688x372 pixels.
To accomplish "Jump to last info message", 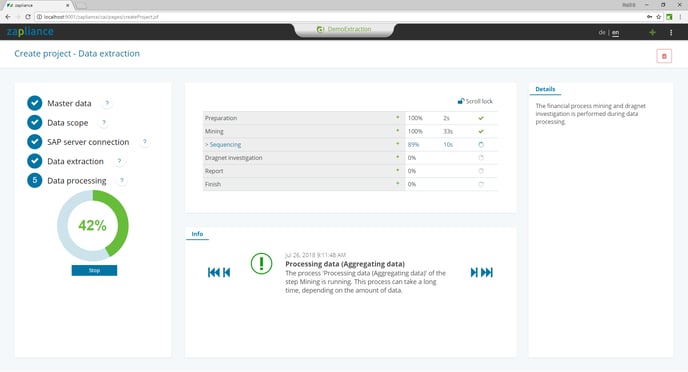I will pos(487,272).
